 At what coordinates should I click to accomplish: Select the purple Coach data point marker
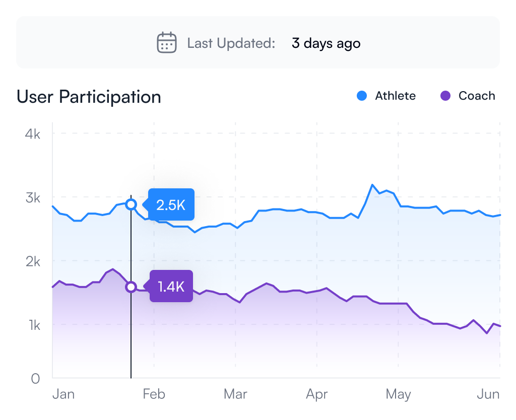(131, 287)
